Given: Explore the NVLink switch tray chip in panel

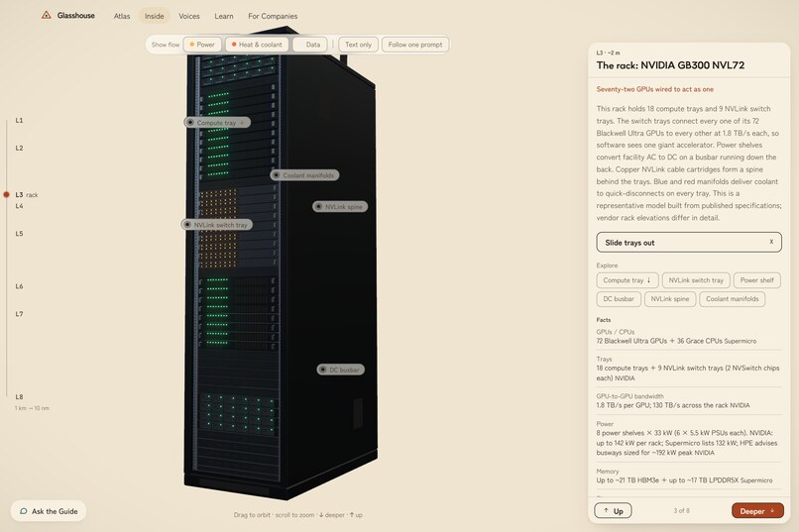Looking at the screenshot, I should pos(696,280).
